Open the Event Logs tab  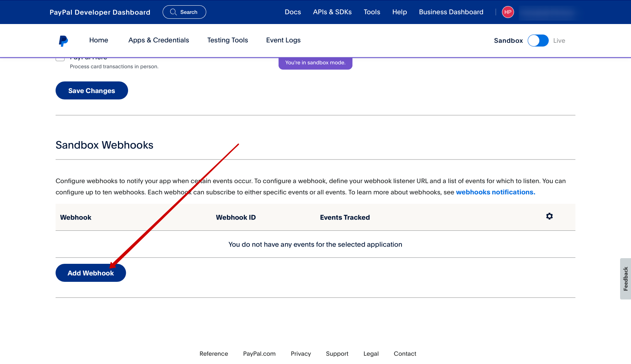point(283,40)
